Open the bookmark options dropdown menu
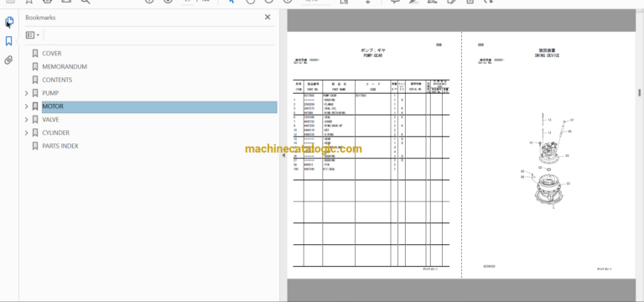This screenshot has height=302, width=644. tap(33, 35)
